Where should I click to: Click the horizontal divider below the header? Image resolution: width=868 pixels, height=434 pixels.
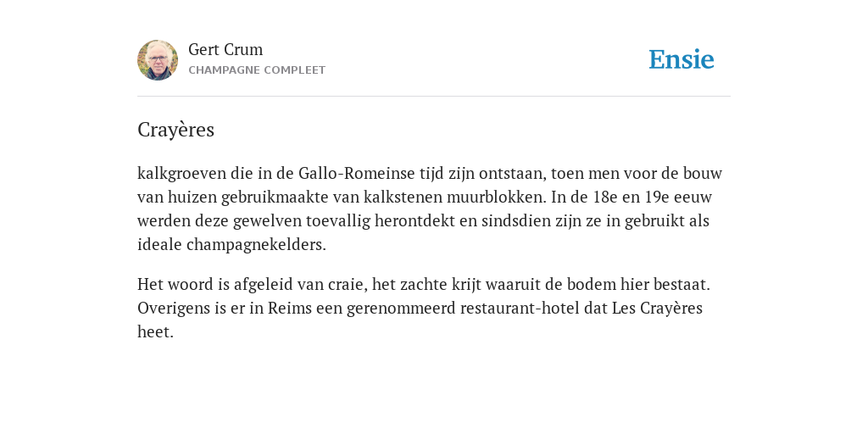pos(434,97)
